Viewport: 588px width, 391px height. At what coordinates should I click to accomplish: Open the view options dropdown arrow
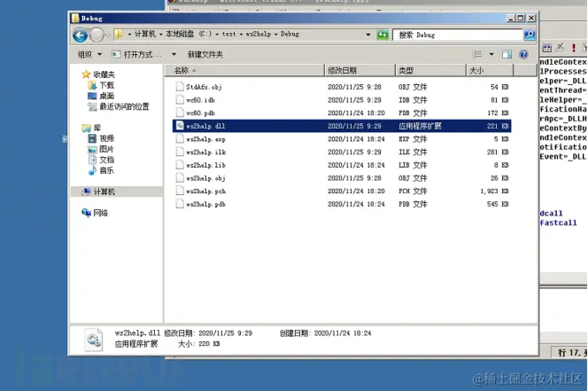[x=491, y=54]
